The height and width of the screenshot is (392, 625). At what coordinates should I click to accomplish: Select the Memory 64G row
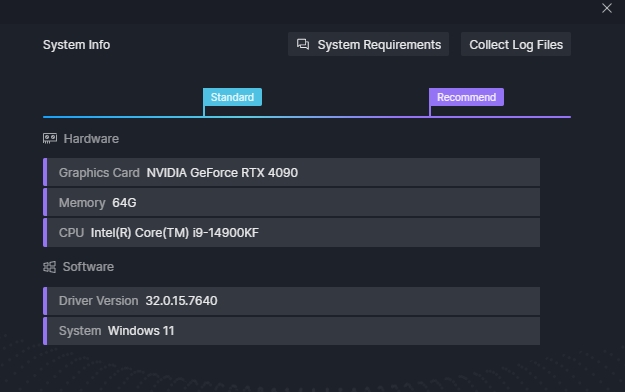291,203
